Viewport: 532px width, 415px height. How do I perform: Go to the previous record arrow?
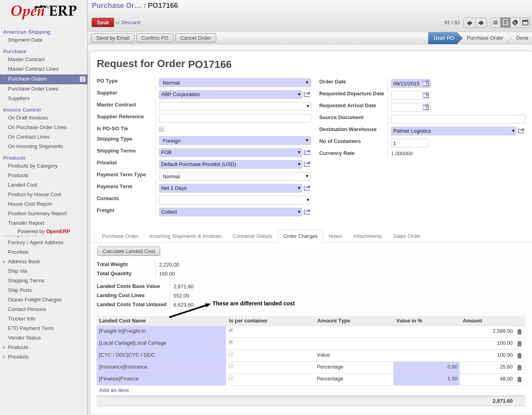pos(469,23)
